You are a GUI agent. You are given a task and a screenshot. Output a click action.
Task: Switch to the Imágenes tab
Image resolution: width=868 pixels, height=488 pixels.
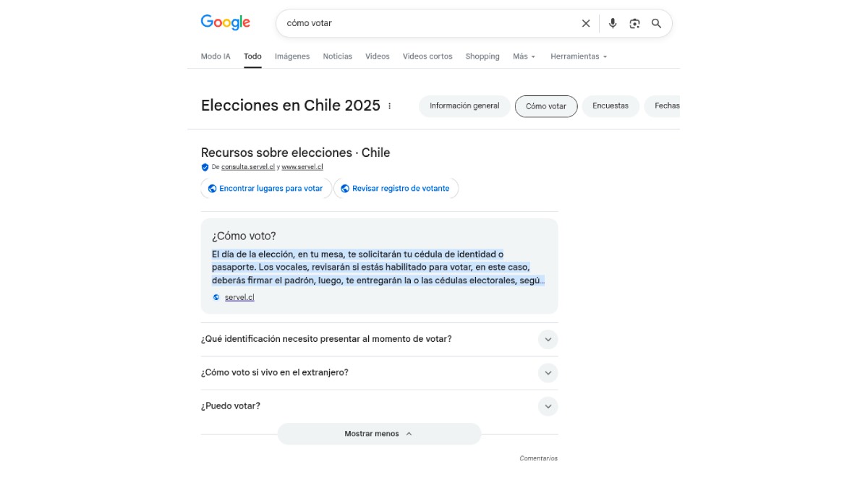click(x=292, y=56)
